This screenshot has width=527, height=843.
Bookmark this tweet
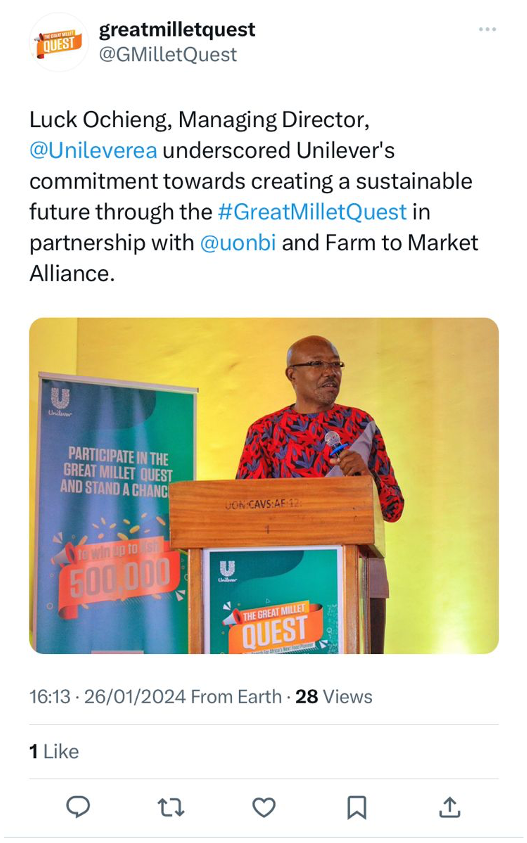pyautogui.click(x=357, y=807)
